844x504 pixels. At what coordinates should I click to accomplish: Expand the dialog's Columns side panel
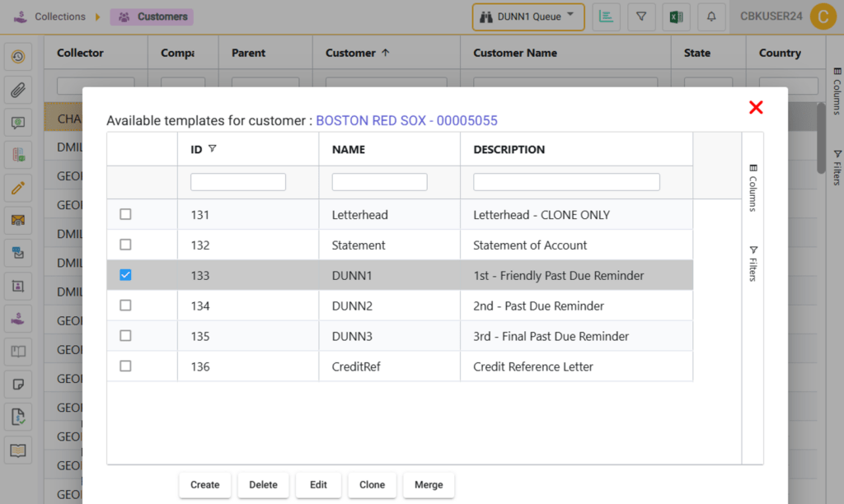[753, 188]
